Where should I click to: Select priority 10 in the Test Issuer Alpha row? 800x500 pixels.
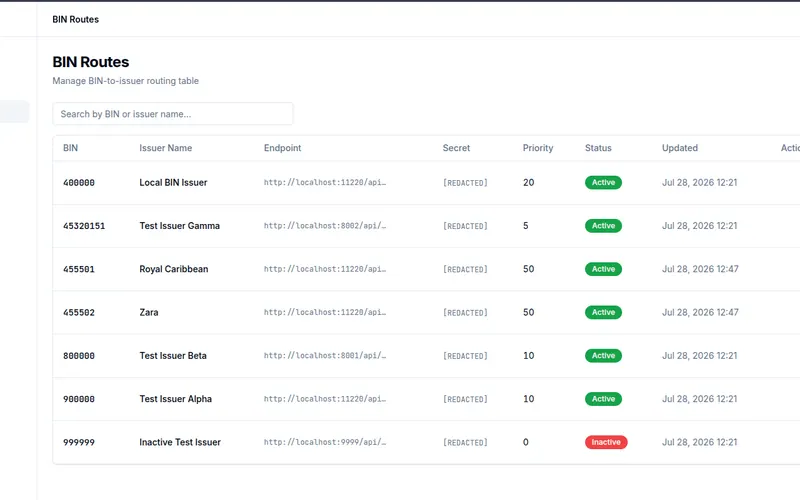click(529, 399)
